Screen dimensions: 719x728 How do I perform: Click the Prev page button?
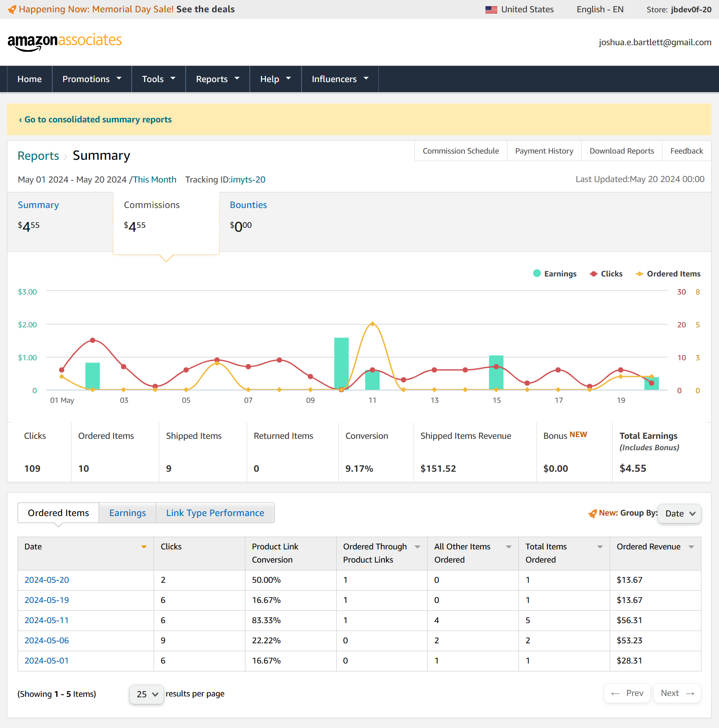[627, 693]
